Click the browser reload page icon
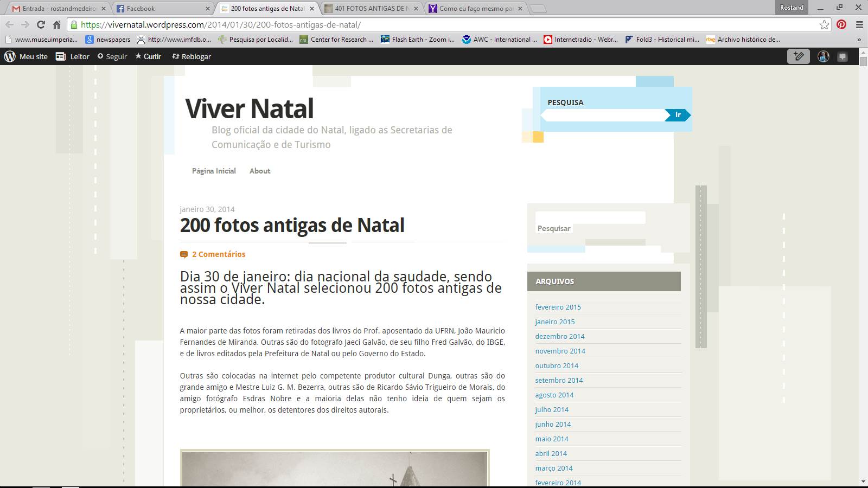The height and width of the screenshot is (488, 868). coord(41,24)
